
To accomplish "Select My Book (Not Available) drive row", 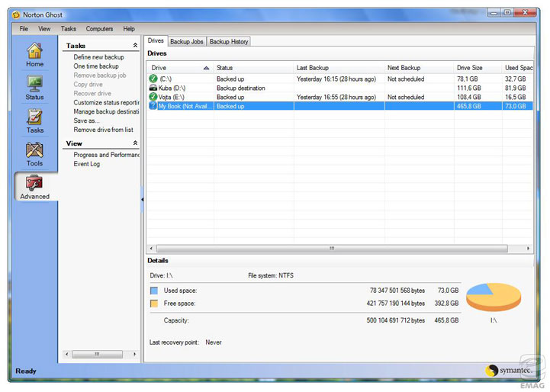I will [339, 106].
